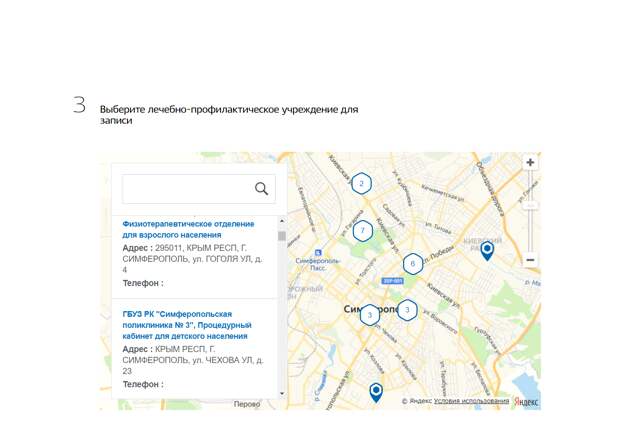This screenshot has width=620, height=422.
Task: Open the cluster marker labeled 7
Action: click(363, 231)
